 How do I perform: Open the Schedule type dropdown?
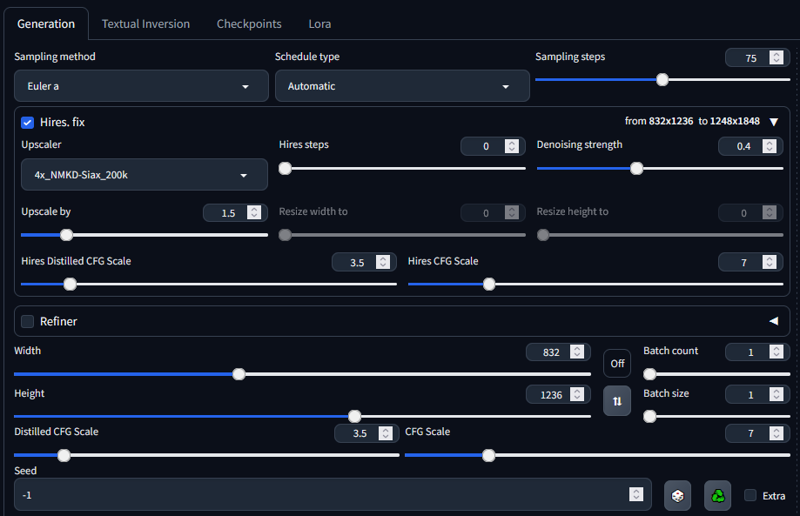point(402,87)
